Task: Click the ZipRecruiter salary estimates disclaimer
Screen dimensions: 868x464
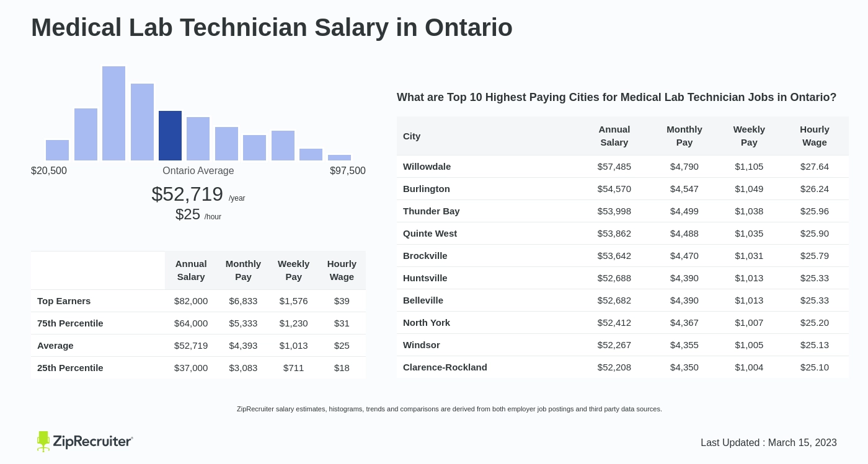Action: pyautogui.click(x=449, y=409)
